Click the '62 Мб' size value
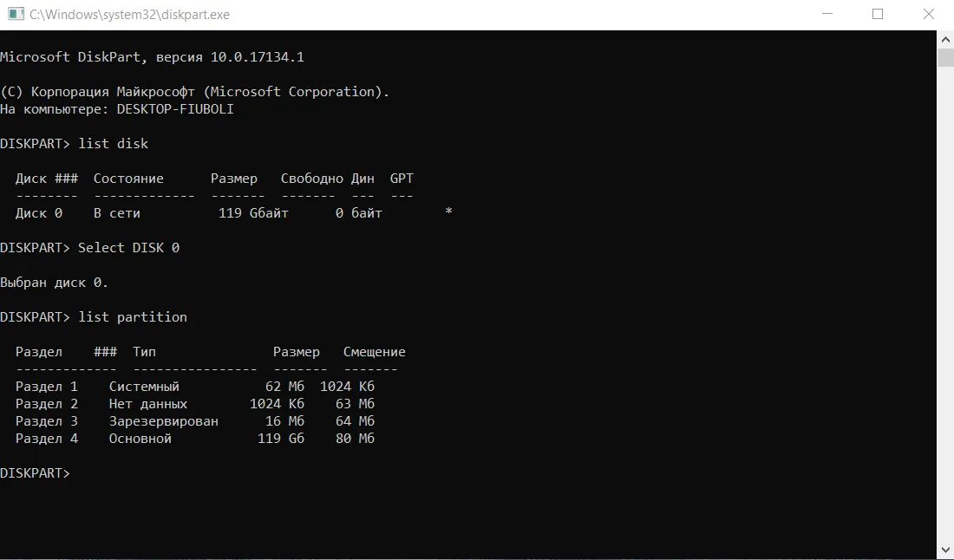The image size is (954, 560). point(284,387)
